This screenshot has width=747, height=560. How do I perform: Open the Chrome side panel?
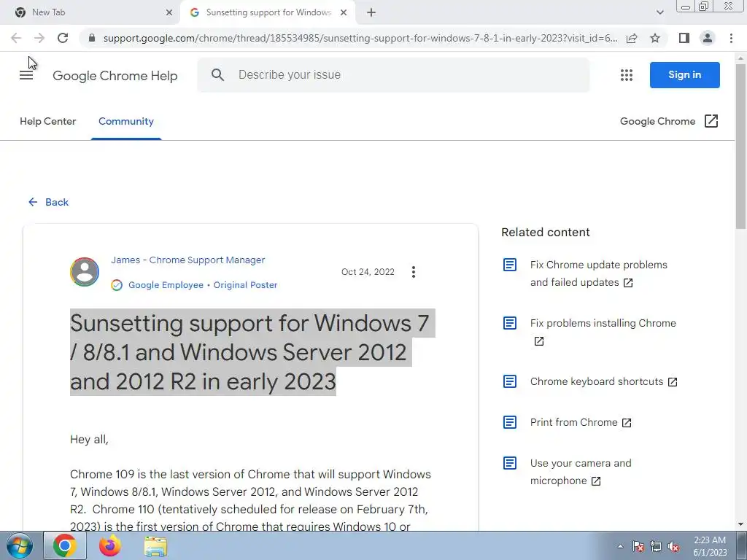(684, 38)
